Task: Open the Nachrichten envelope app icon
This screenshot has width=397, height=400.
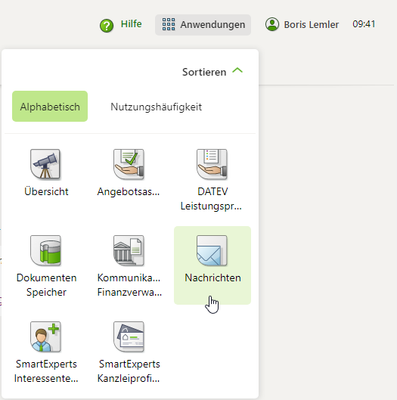Action: click(212, 251)
